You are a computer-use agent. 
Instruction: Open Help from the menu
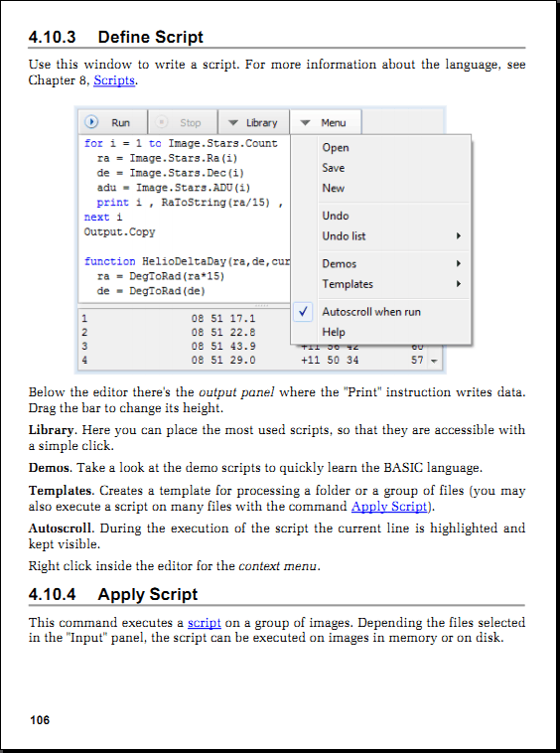click(x=334, y=332)
